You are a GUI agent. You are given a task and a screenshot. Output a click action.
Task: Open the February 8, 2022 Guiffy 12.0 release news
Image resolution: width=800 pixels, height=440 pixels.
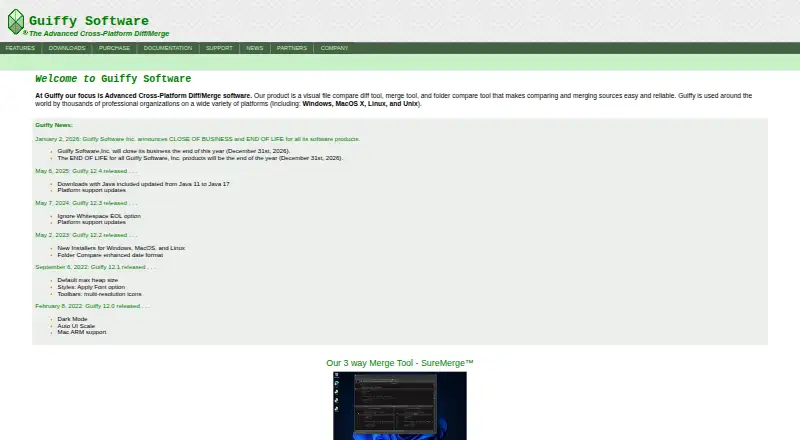pyautogui.click(x=92, y=306)
